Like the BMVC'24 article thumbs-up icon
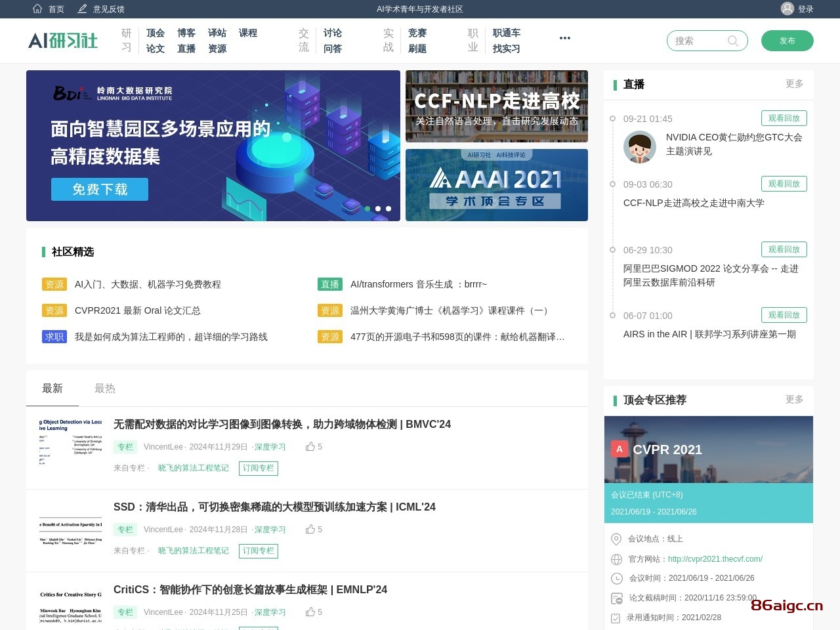 point(310,446)
